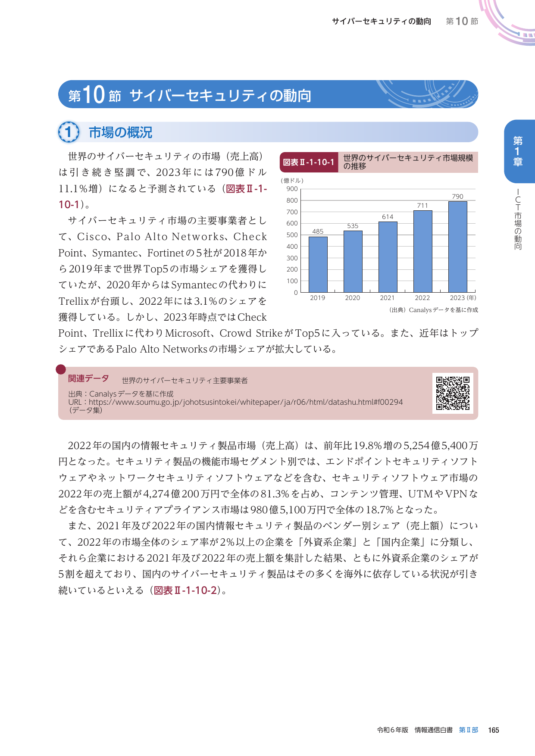Click the circled number 1 heading icon
Image resolution: width=535 pixels, height=756 pixels.
click(x=69, y=132)
